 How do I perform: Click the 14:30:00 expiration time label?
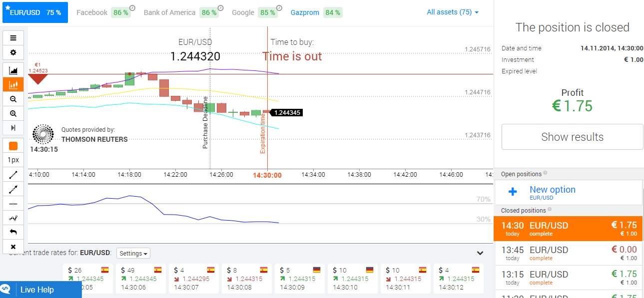[x=267, y=175]
